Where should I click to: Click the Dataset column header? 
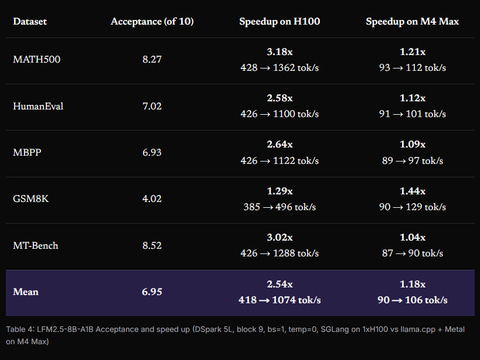30,22
